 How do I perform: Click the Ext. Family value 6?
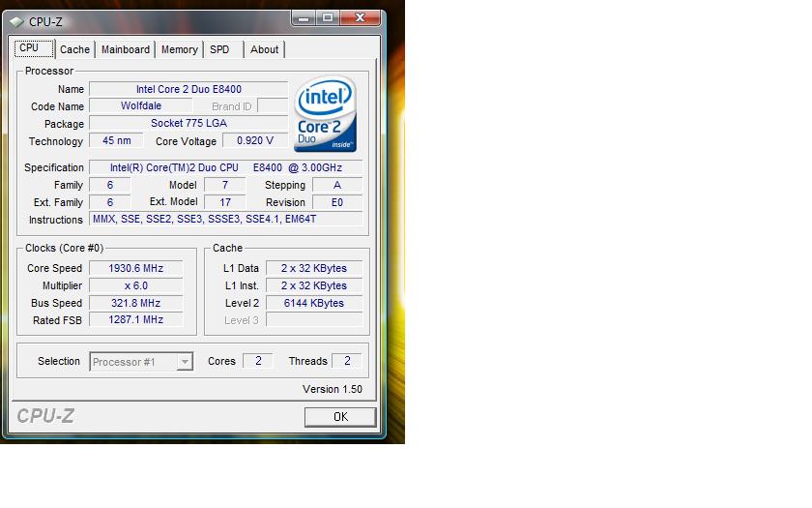[x=110, y=202]
